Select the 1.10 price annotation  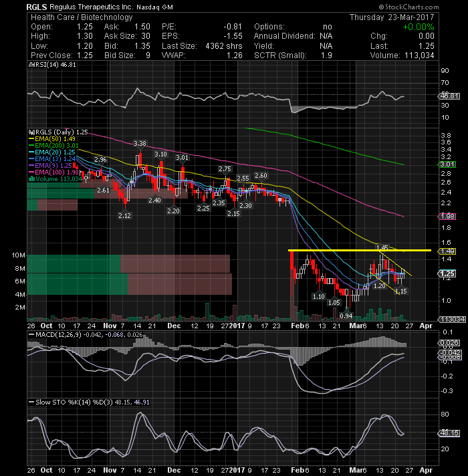point(319,296)
